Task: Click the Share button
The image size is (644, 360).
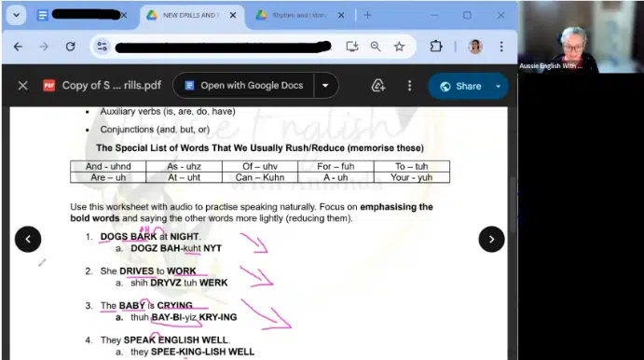Action: pos(459,86)
